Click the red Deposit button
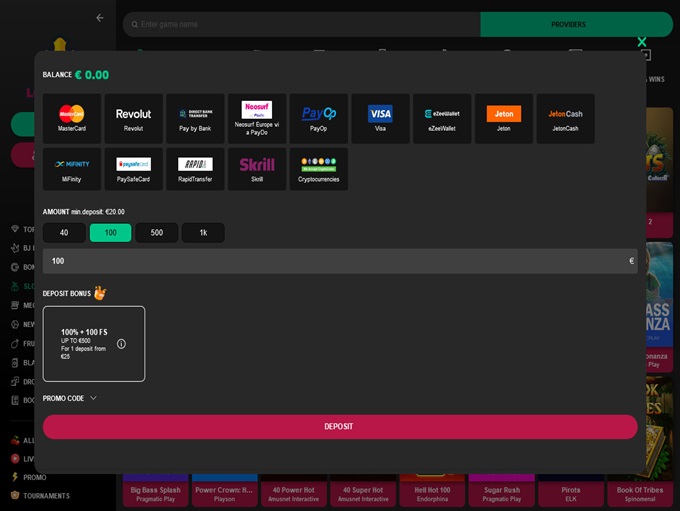The width and height of the screenshot is (680, 511). point(339,427)
